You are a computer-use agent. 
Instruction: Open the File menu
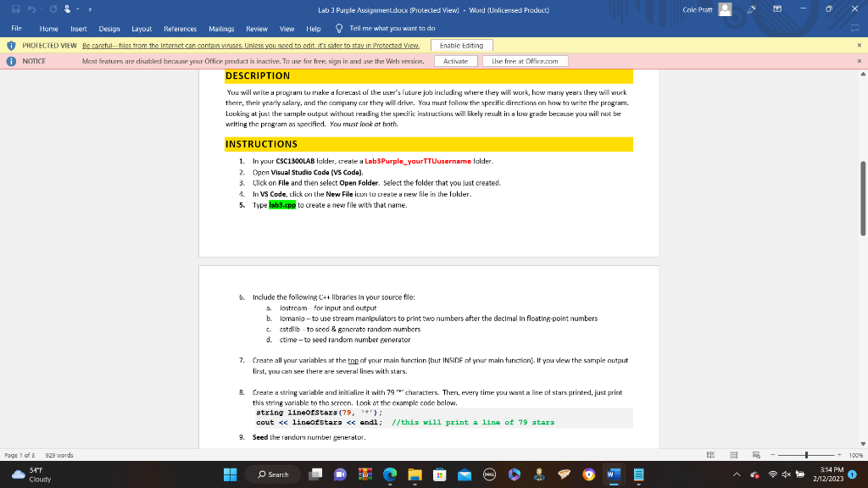coord(17,28)
